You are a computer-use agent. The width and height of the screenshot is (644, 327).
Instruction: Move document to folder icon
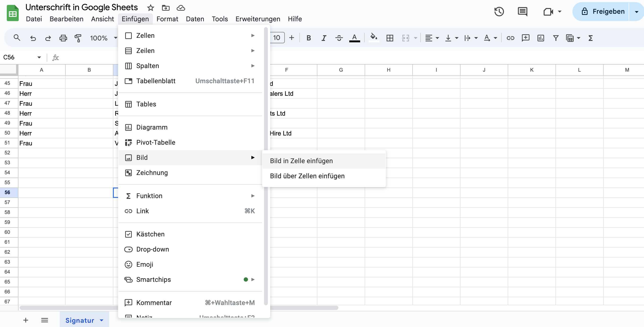[166, 8]
